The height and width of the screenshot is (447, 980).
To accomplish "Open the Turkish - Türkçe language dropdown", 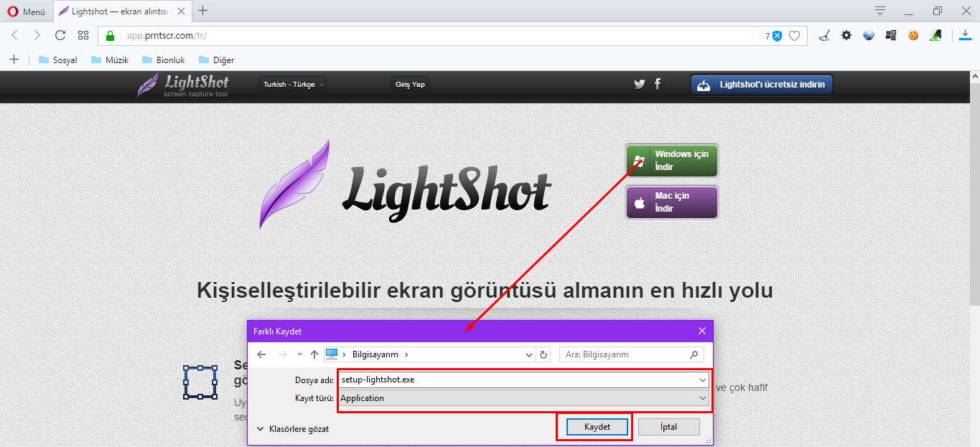I will (292, 85).
